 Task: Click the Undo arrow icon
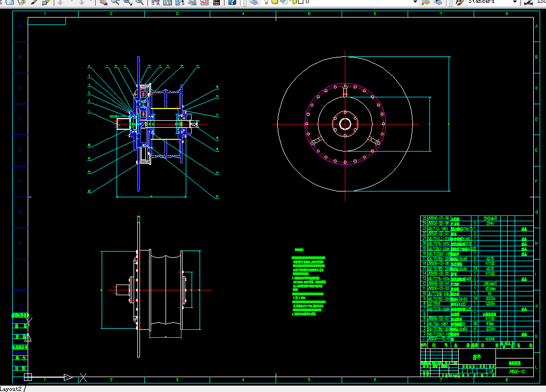(x=60, y=2)
